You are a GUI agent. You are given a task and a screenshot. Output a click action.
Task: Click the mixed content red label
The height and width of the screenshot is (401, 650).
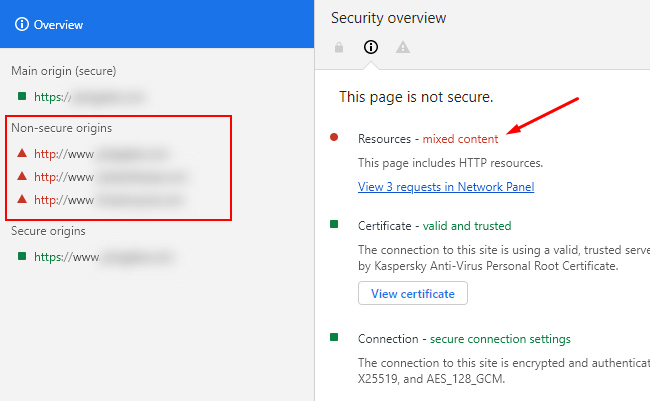pyautogui.click(x=460, y=139)
